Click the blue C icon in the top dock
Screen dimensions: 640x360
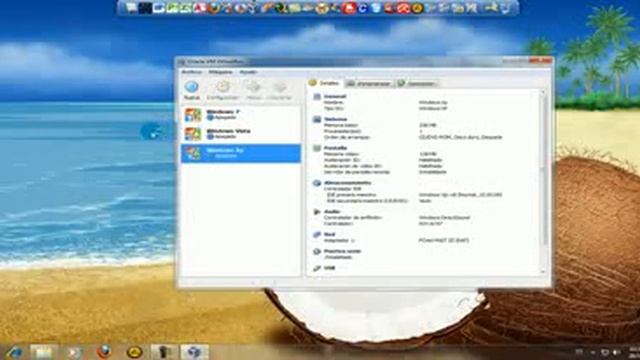[362, 8]
